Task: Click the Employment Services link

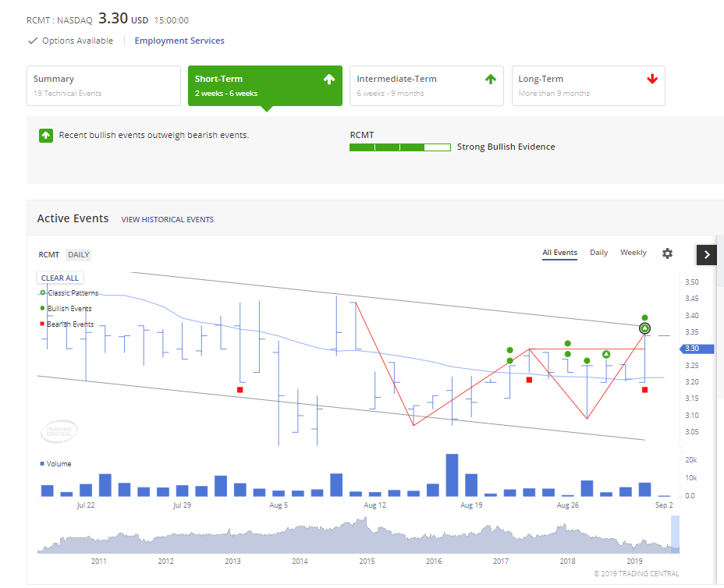Action: [179, 41]
